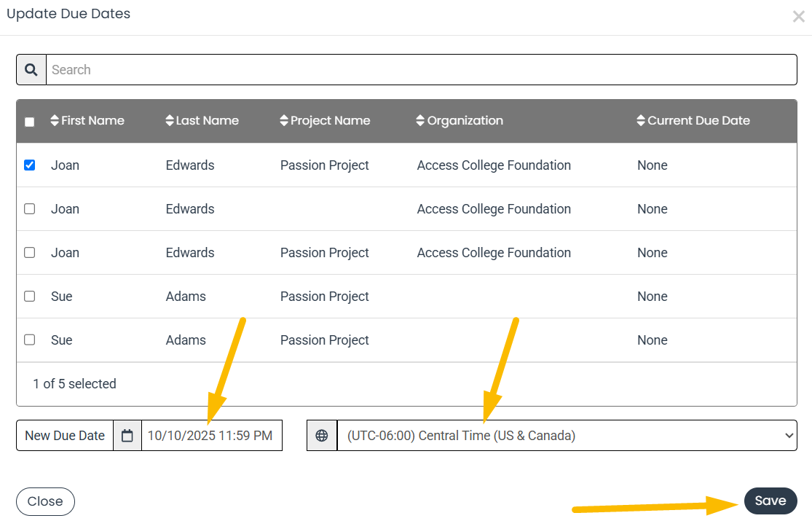Click the search magnifier icon
812x529 pixels.
[x=31, y=70]
